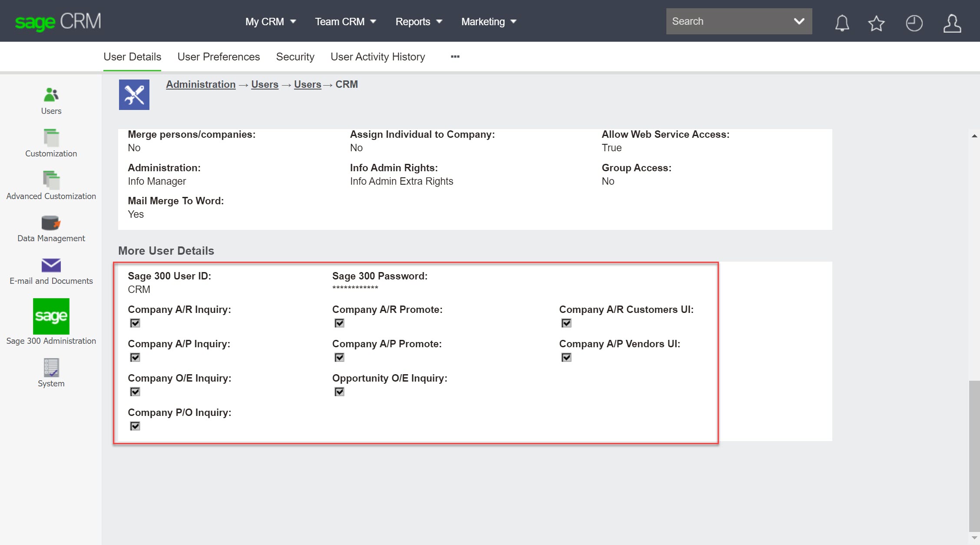The width and height of the screenshot is (980, 545).
Task: Toggle Company A/P Promote checkbox
Action: 338,357
